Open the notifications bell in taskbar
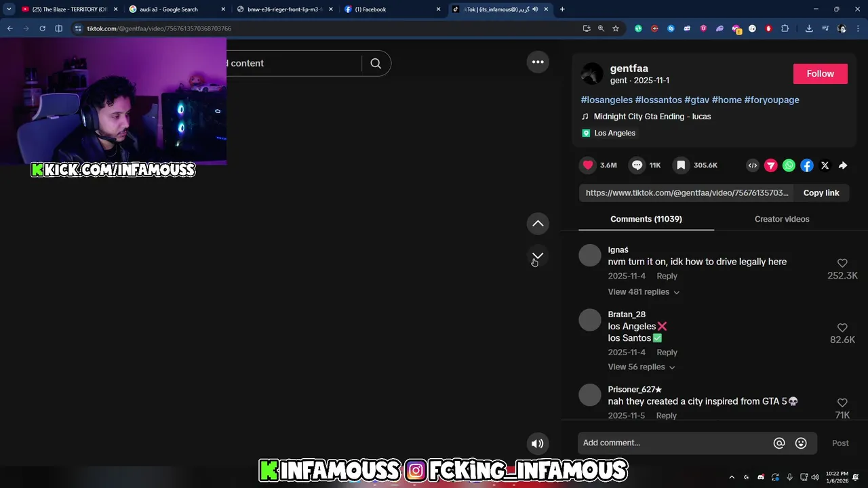 [x=856, y=477]
